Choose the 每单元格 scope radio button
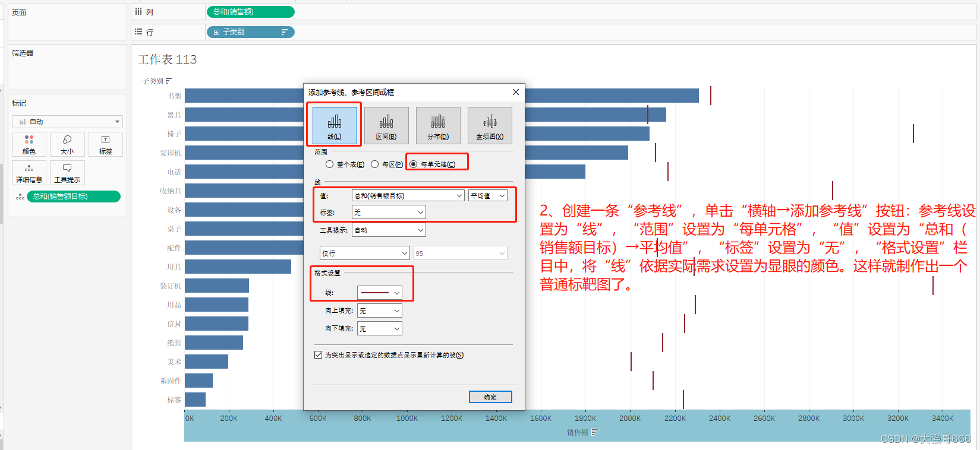The height and width of the screenshot is (450, 980). click(413, 164)
